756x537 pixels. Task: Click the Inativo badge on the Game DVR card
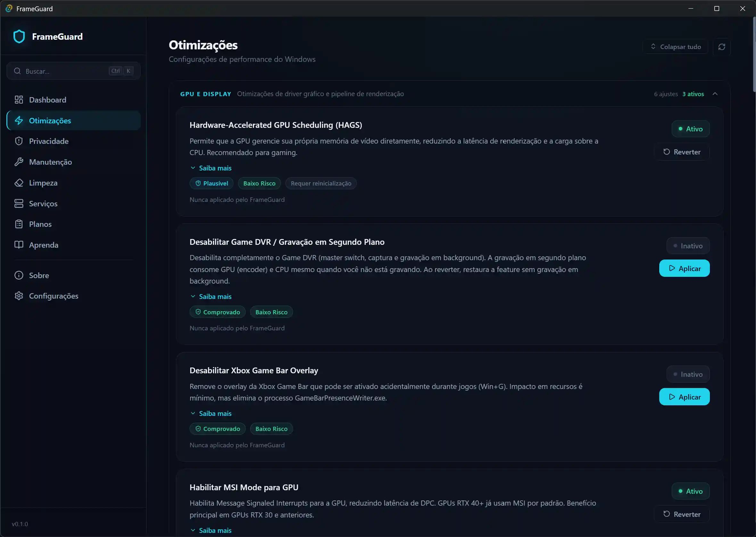[x=688, y=246]
